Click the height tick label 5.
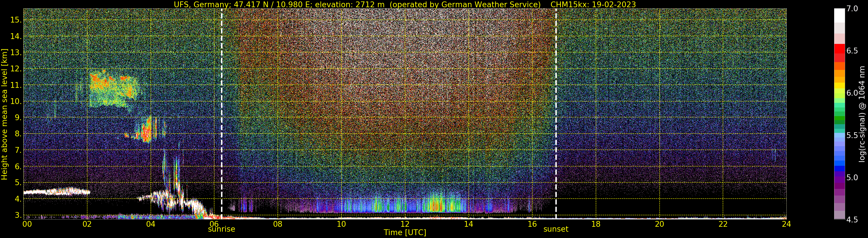This screenshot has width=868, height=238. 18,183
